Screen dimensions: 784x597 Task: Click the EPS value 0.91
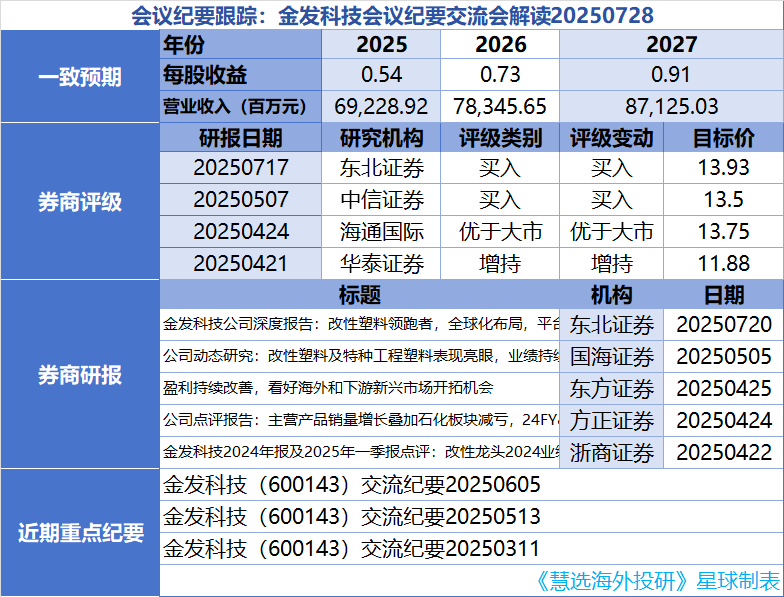point(672,74)
